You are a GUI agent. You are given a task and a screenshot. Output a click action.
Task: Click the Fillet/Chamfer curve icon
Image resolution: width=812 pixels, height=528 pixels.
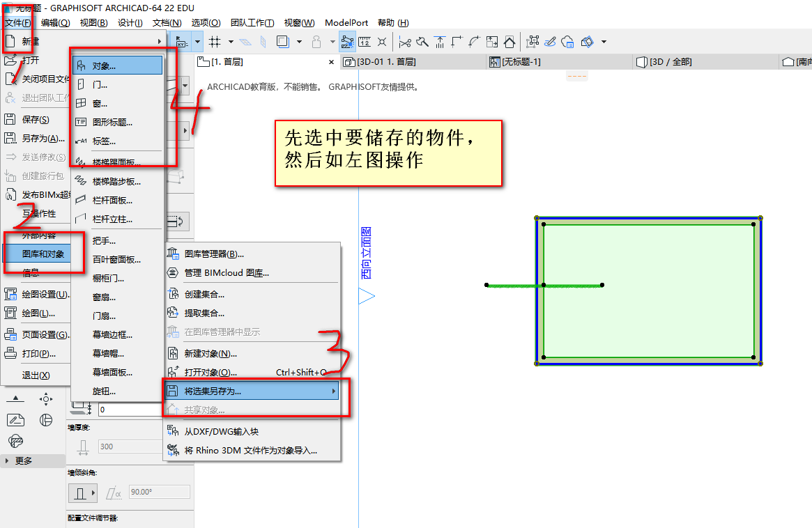coord(475,42)
